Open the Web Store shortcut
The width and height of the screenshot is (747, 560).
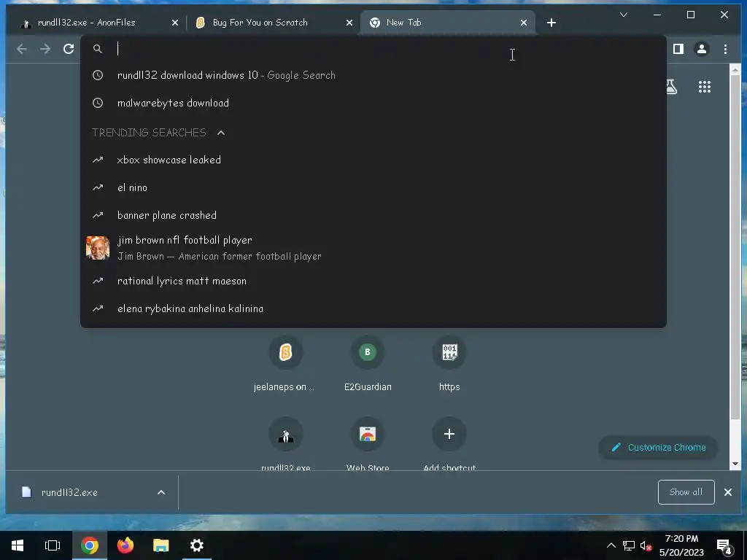click(x=368, y=443)
